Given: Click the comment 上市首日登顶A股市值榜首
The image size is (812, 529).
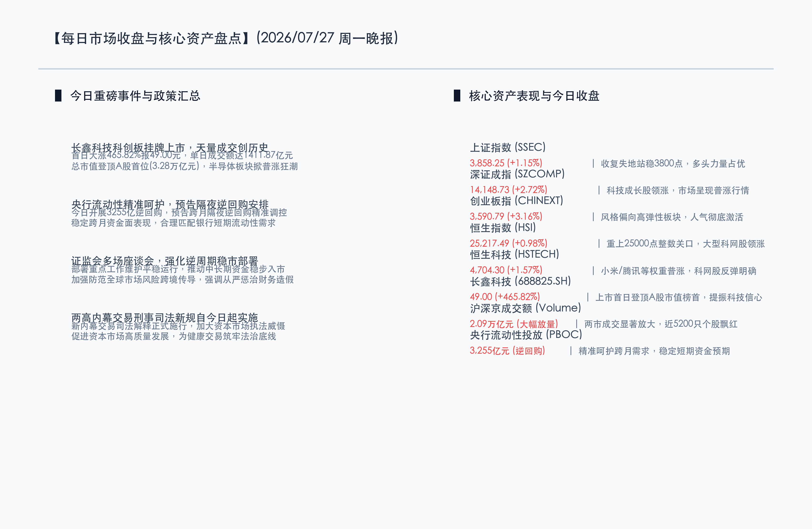Looking at the screenshot, I should coord(647,297).
